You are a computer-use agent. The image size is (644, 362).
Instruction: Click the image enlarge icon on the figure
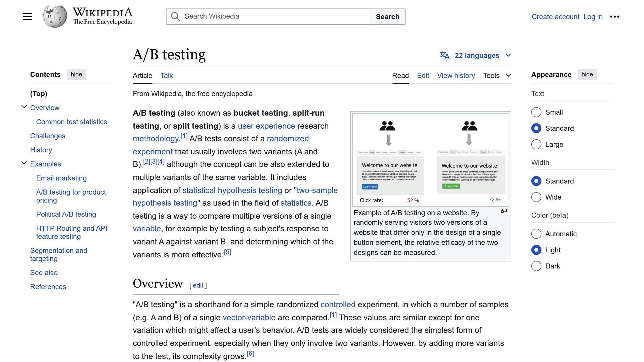503,211
